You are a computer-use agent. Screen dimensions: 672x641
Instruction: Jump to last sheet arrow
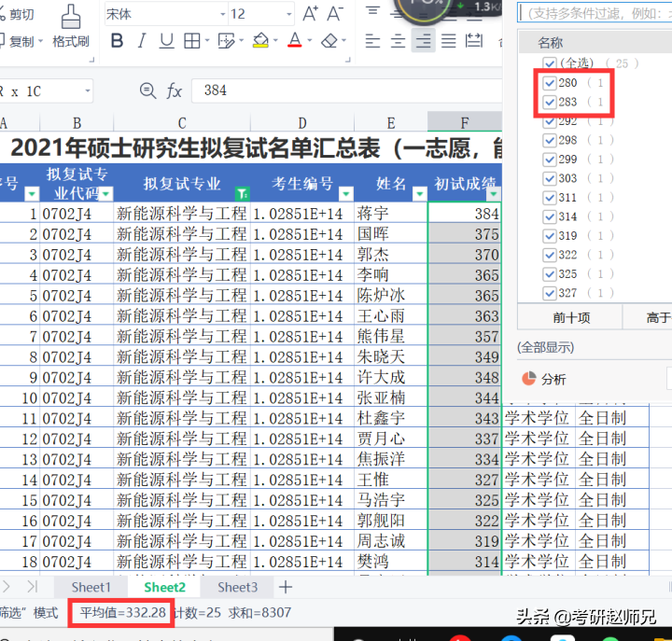pos(33,586)
